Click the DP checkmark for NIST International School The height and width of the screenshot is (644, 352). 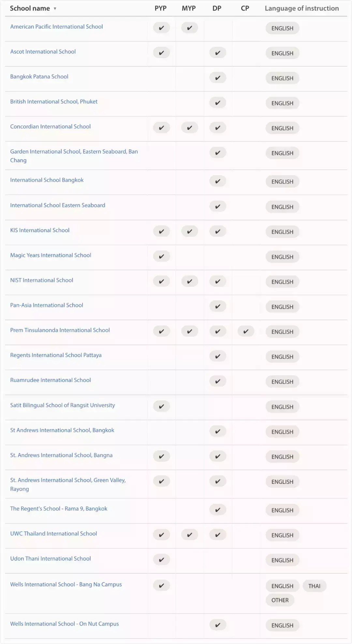click(x=218, y=281)
